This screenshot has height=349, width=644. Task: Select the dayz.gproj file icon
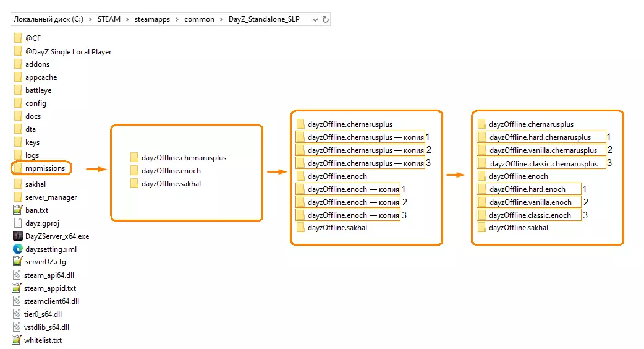tap(18, 223)
